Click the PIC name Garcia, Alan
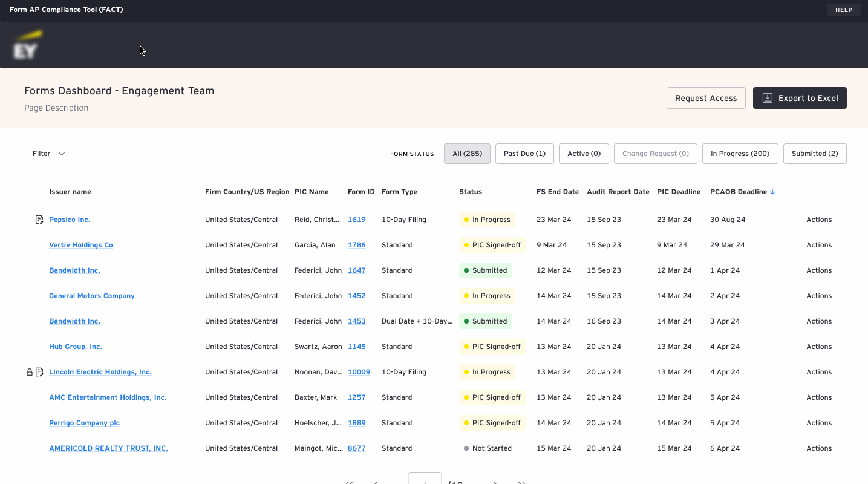 tap(315, 245)
